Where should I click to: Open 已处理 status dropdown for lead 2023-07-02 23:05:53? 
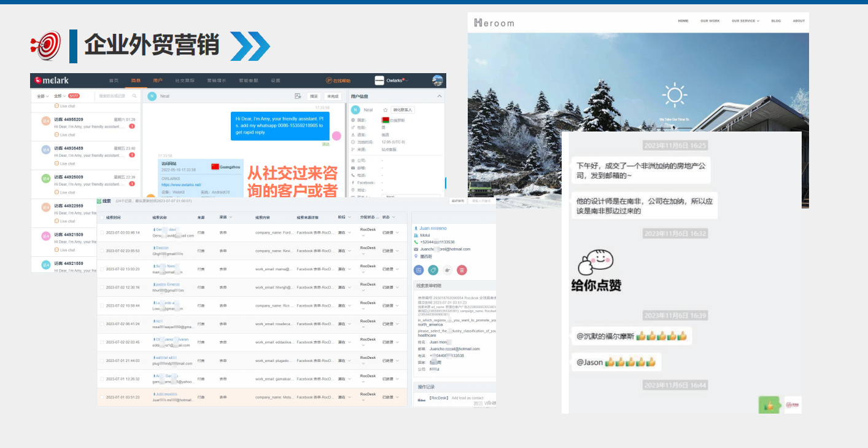point(390,251)
